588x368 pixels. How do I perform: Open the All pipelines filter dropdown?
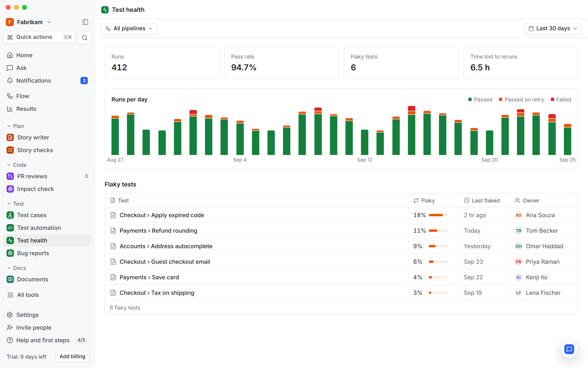[x=129, y=28]
